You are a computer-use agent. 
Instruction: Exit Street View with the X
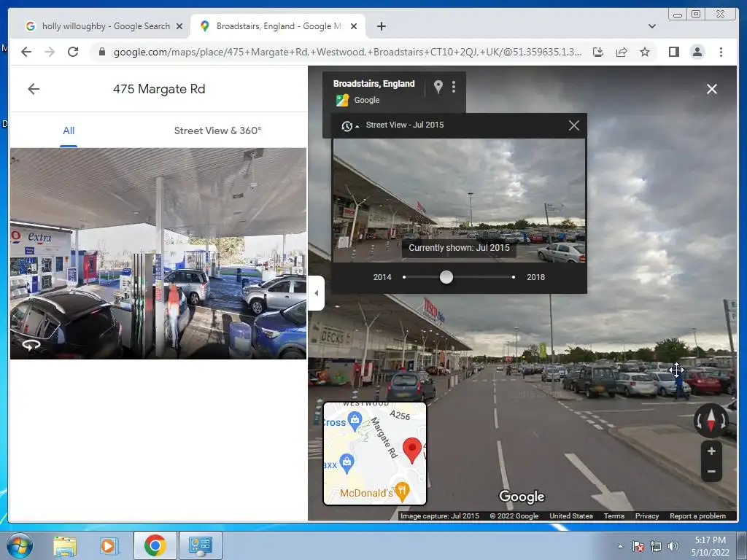coord(712,89)
